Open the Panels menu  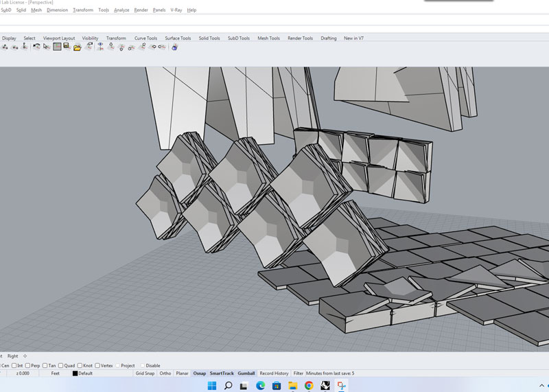point(159,10)
